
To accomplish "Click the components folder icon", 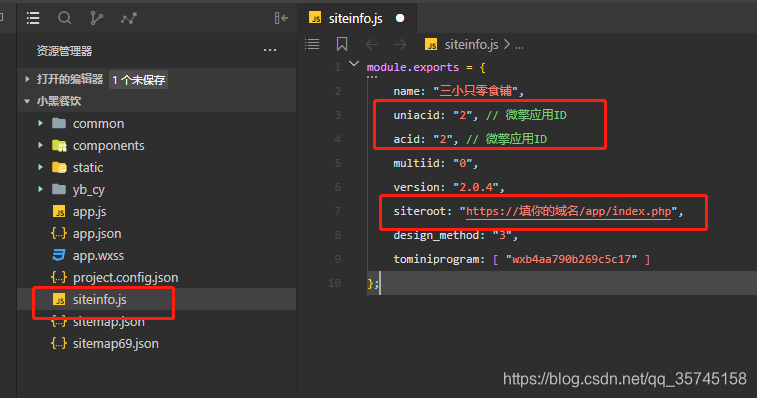I will point(59,145).
